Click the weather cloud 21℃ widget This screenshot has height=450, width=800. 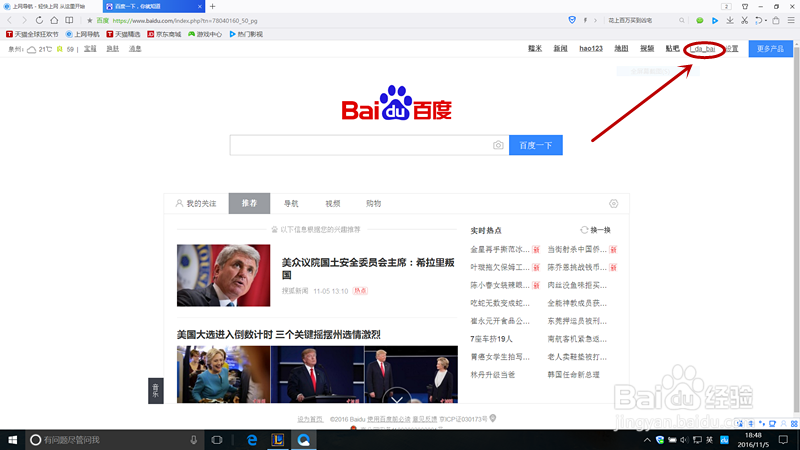click(x=39, y=49)
